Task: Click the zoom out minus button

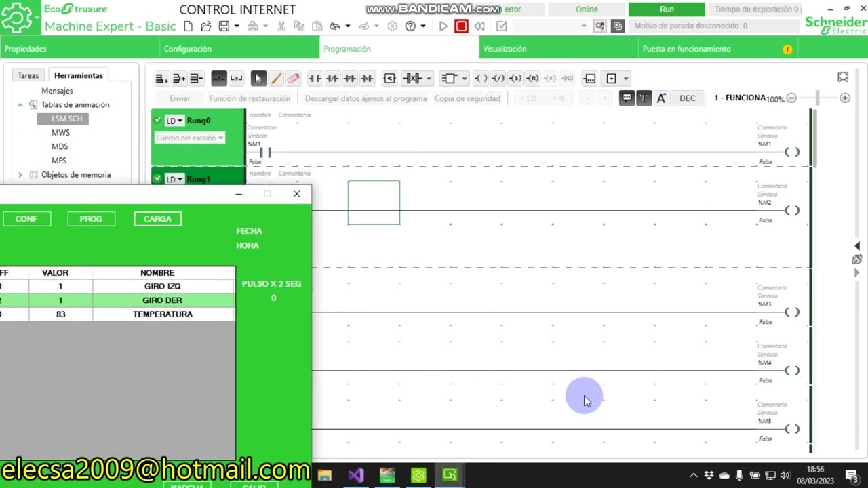Action: coord(791,98)
